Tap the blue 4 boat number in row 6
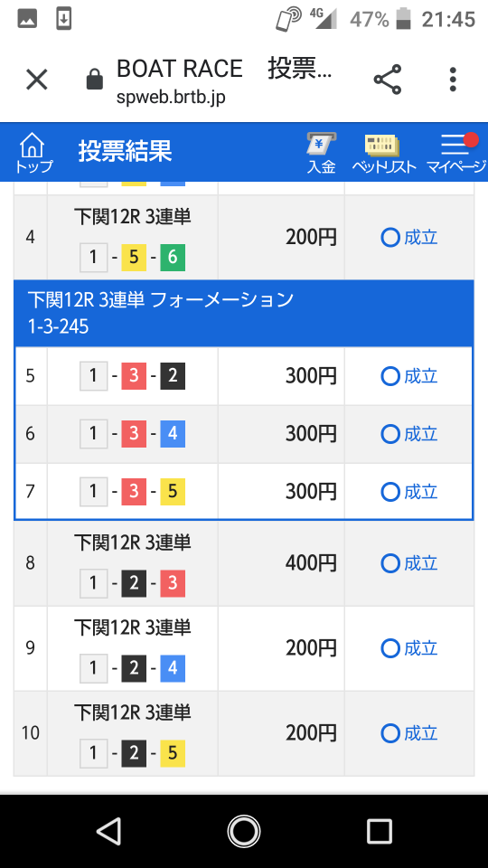The width and height of the screenshot is (488, 868). pos(173,433)
